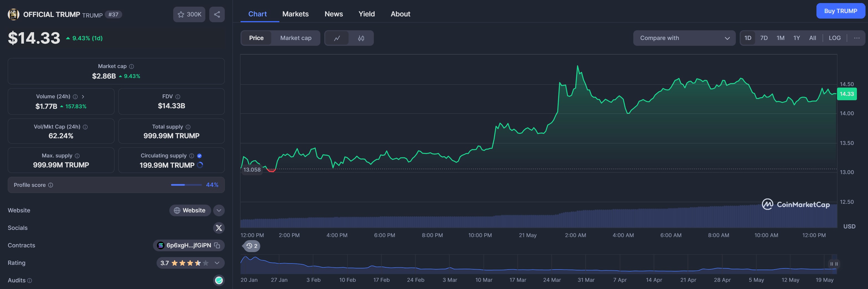The image size is (868, 289).
Task: Click the Audits info icon
Action: click(x=30, y=281)
